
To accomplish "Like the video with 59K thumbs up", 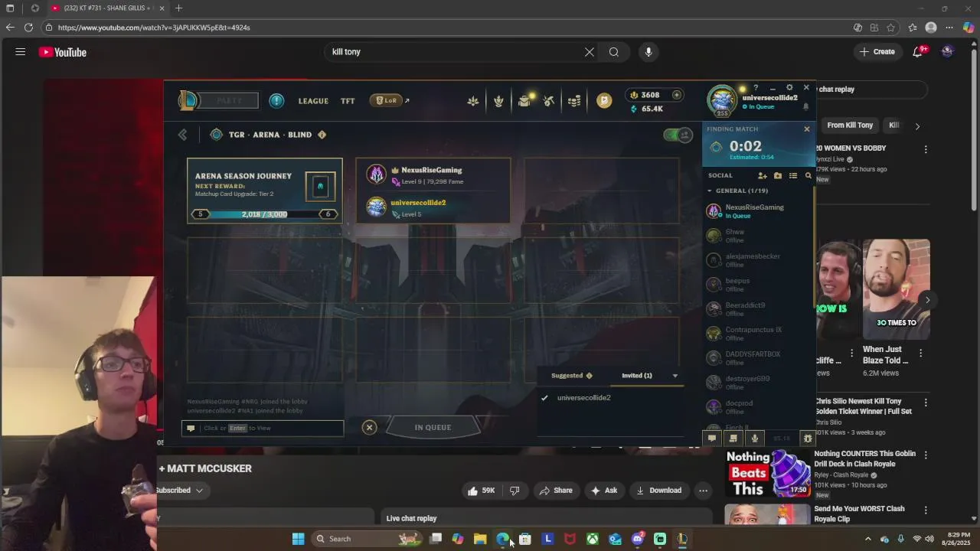I will (x=481, y=491).
